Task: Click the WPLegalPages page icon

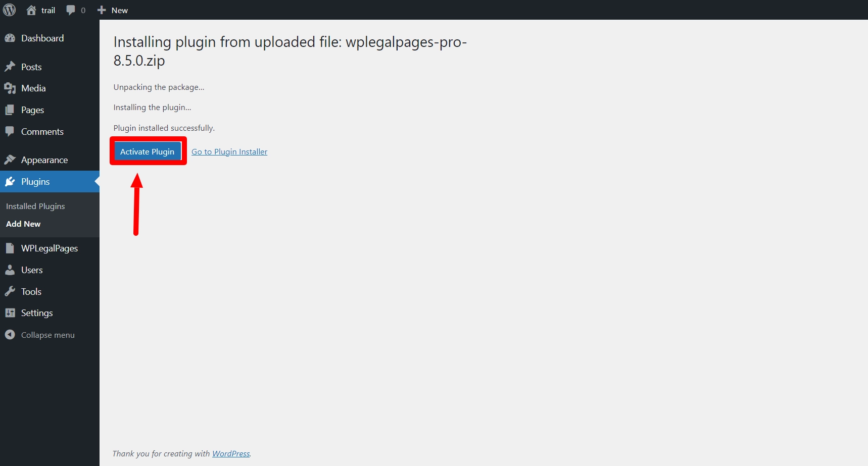Action: pyautogui.click(x=11, y=248)
